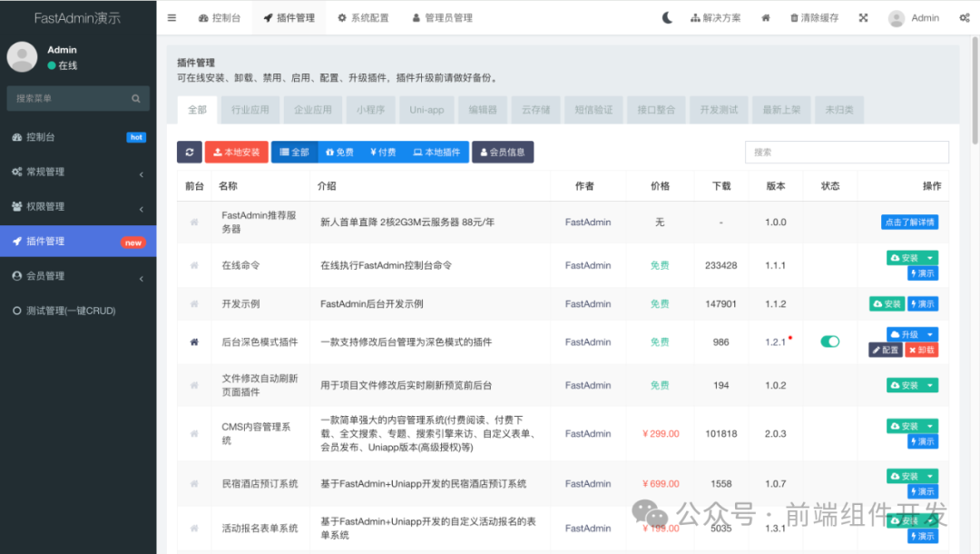Viewport: 980px width, 554px height.
Task: Switch to the 管理员管理 top tab
Action: [443, 18]
